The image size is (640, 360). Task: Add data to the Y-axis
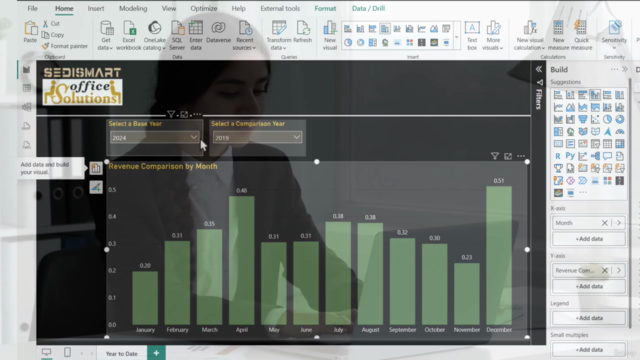pyautogui.click(x=589, y=286)
